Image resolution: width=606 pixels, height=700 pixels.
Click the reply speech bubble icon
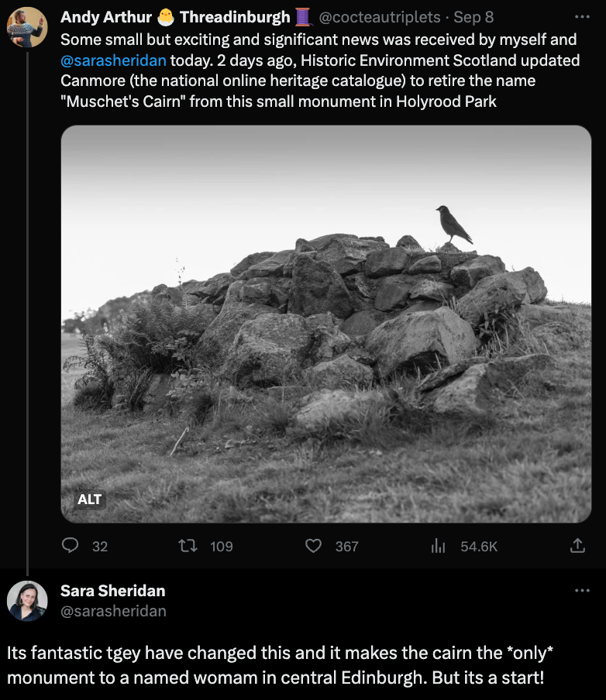(71, 546)
